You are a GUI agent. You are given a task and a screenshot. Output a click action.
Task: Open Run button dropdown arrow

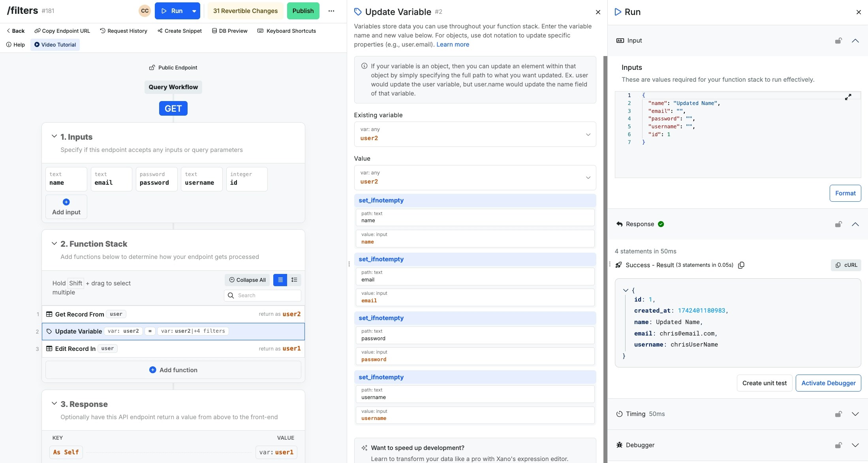point(194,11)
